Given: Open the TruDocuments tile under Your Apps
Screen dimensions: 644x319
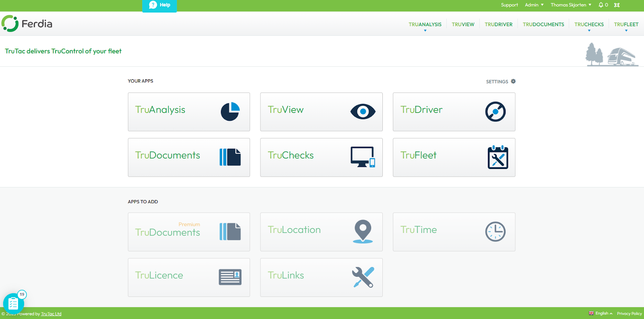Looking at the screenshot, I should [189, 157].
